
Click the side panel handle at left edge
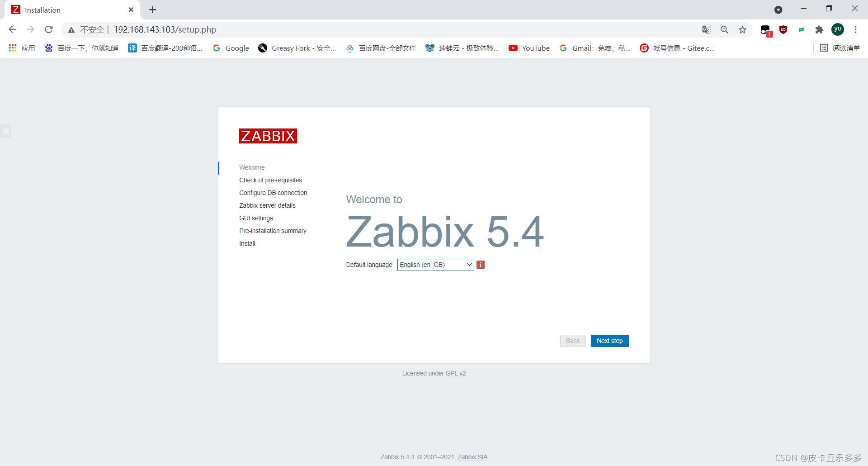click(x=5, y=131)
